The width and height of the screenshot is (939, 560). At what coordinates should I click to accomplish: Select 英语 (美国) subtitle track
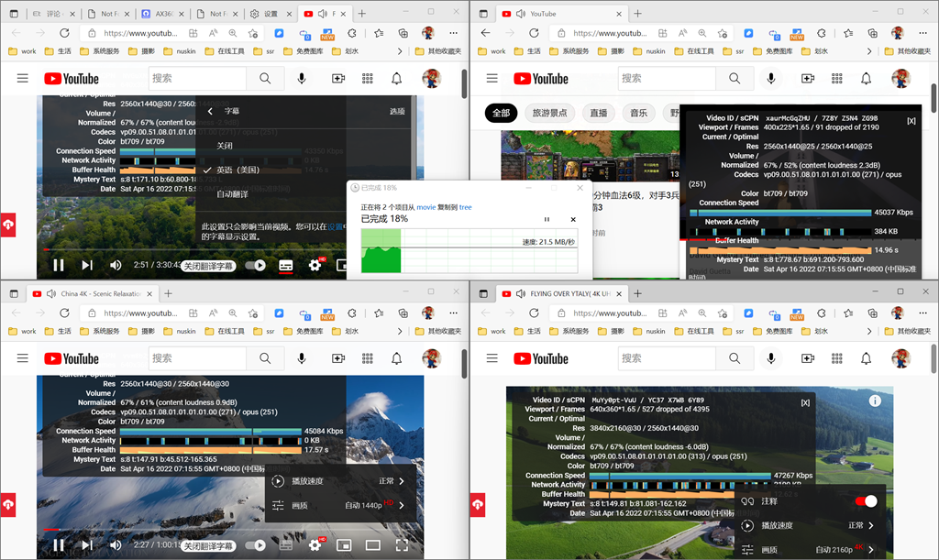238,170
